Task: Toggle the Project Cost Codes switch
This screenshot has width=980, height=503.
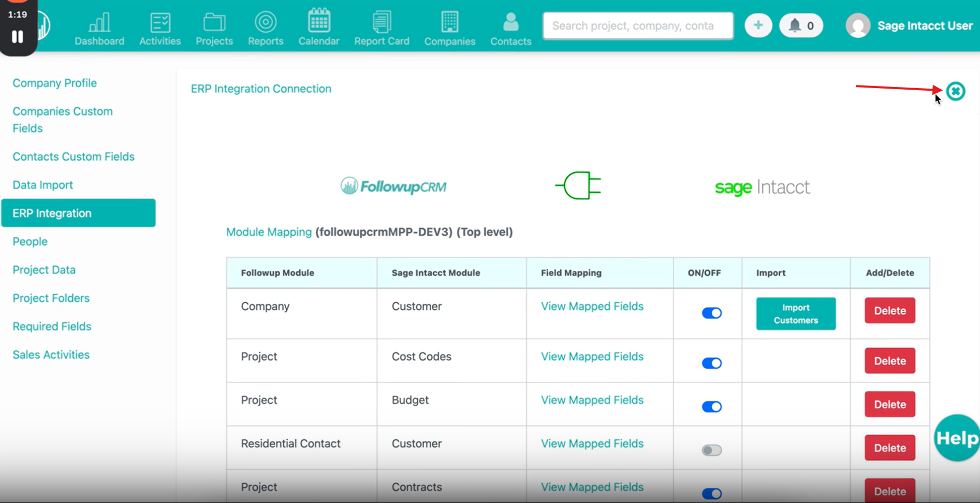Action: [711, 363]
